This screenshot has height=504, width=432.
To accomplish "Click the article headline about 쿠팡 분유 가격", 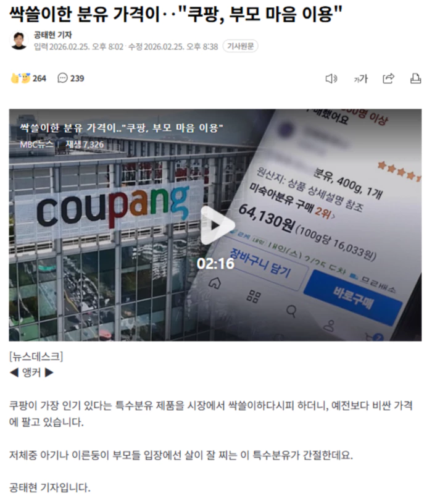I will click(x=176, y=14).
